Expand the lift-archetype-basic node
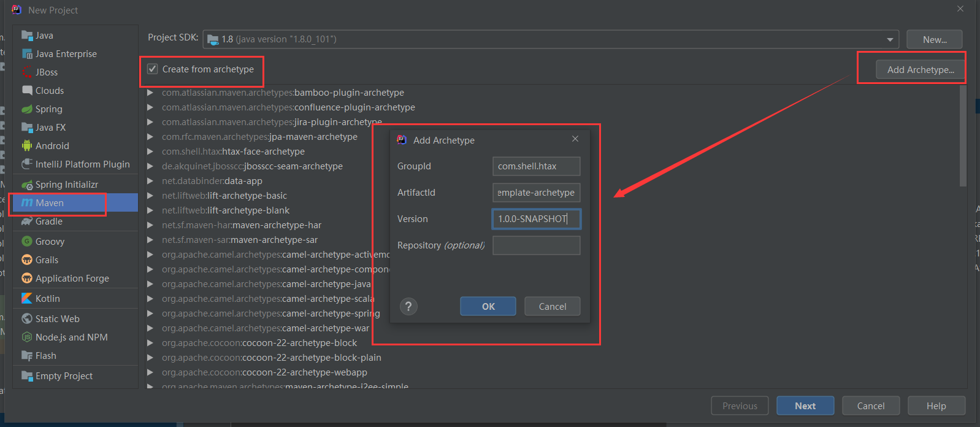Viewport: 980px width, 427px height. click(150, 196)
